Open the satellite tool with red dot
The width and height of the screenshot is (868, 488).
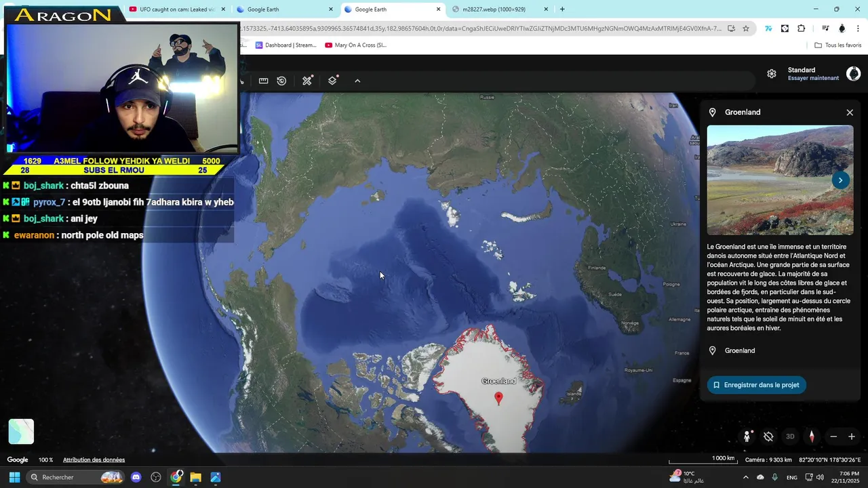[307, 81]
